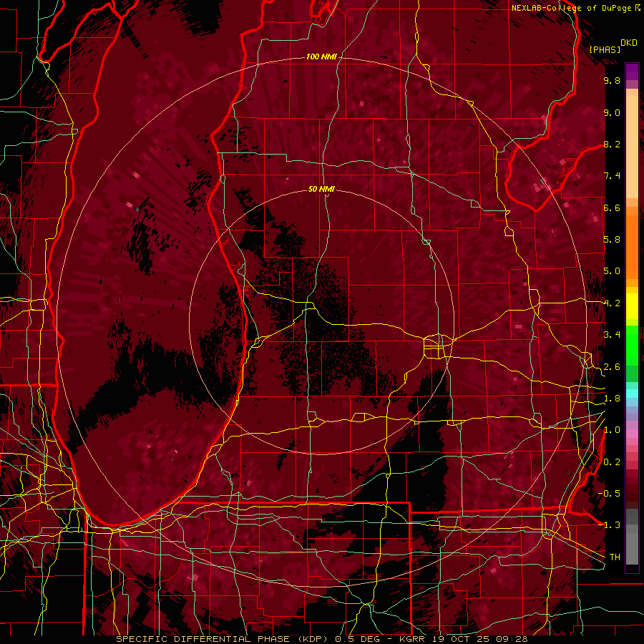Click the [PHAS] unit label
Viewport: 644px width, 644px height.
click(x=605, y=49)
